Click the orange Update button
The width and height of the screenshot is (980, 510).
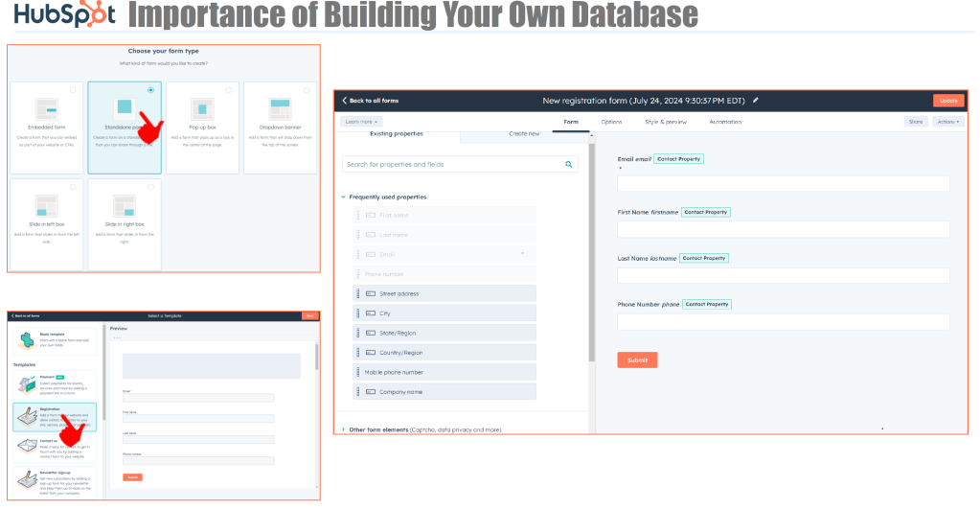[947, 100]
